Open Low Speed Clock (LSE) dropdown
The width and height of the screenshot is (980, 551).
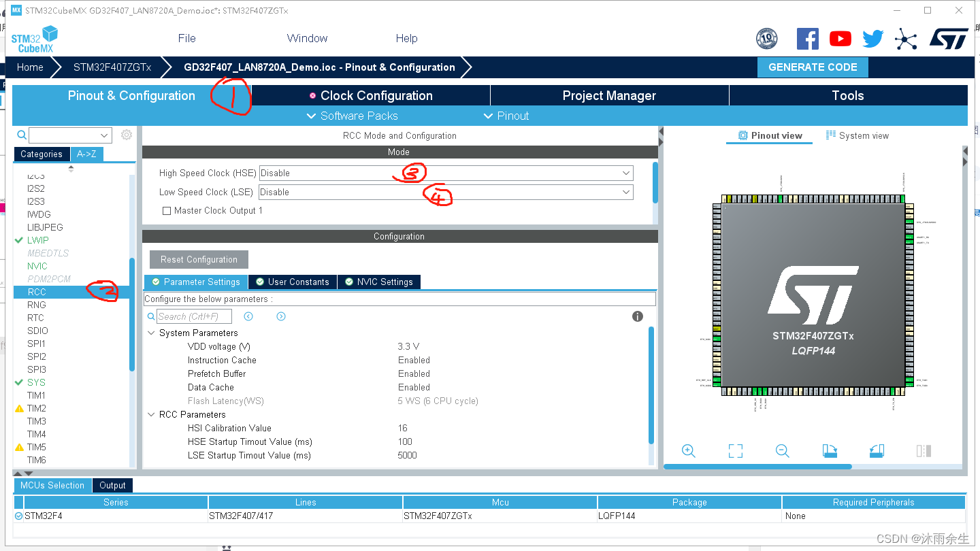[446, 192]
